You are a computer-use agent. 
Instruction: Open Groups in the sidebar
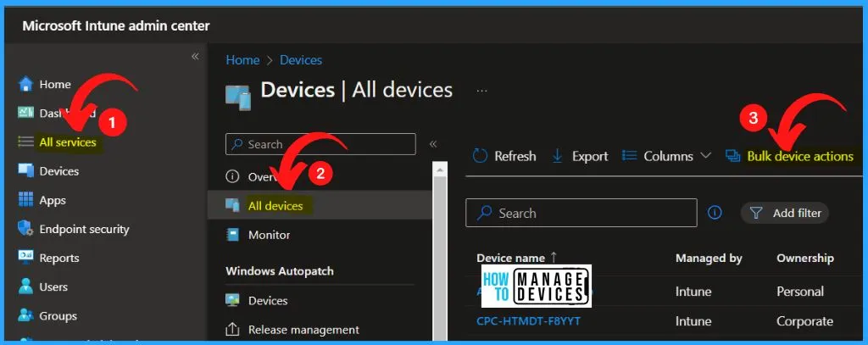tap(58, 316)
